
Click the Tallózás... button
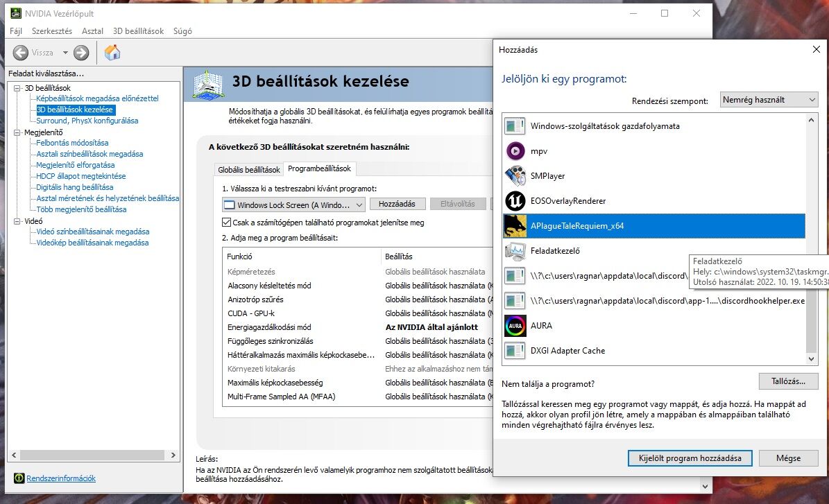[788, 381]
